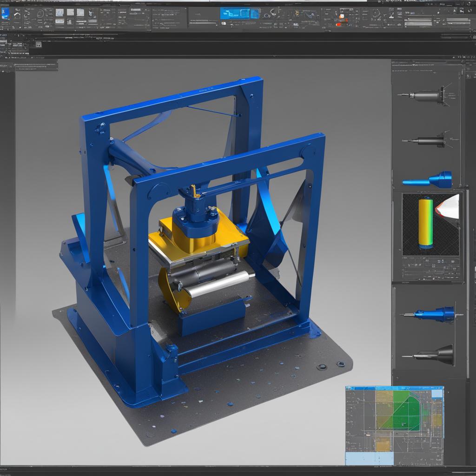Click the red capsule icon in the ribbon
This screenshot has height=476, width=476.
tap(338, 25)
